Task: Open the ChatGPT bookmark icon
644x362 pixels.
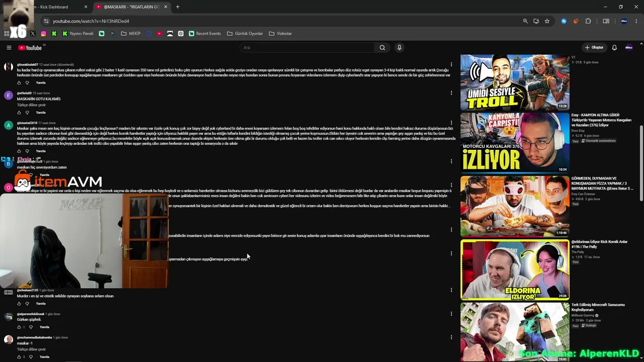Action: pyautogui.click(x=181, y=34)
